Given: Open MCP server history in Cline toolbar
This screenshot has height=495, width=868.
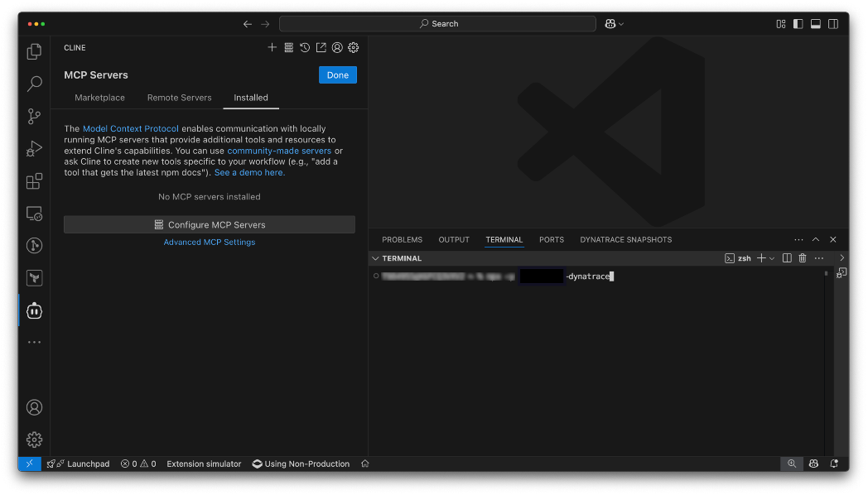Looking at the screenshot, I should [x=304, y=47].
